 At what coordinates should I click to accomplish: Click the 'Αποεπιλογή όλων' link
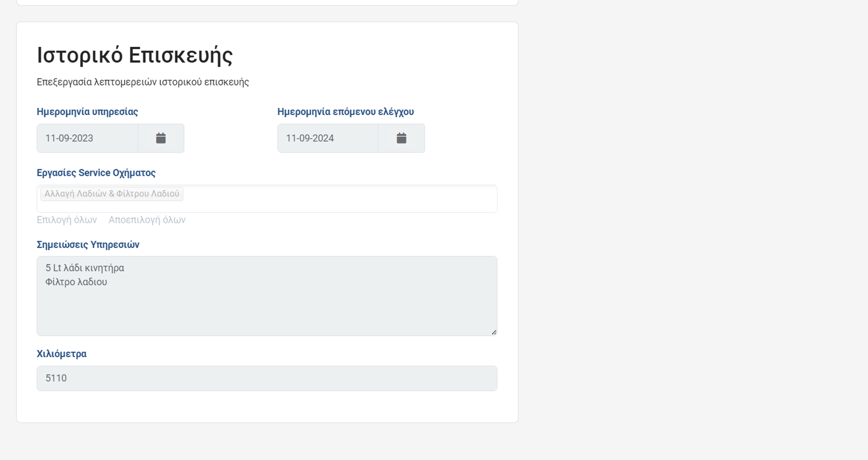pos(147,220)
